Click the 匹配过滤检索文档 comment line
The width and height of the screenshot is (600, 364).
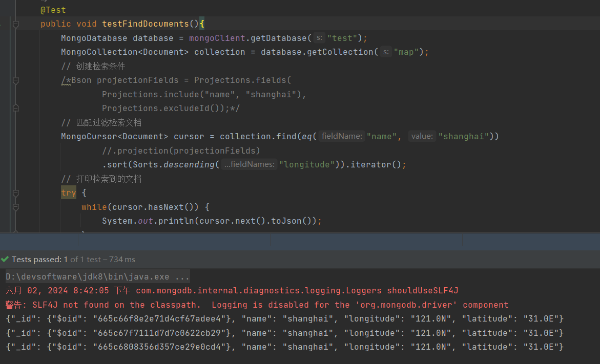pyautogui.click(x=101, y=122)
